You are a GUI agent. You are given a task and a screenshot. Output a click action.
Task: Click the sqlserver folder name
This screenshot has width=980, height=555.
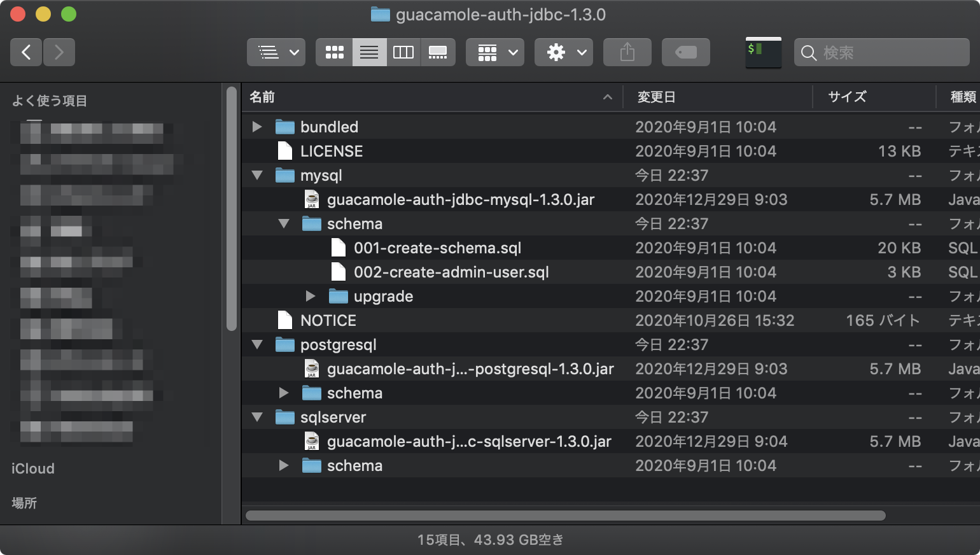tap(333, 418)
